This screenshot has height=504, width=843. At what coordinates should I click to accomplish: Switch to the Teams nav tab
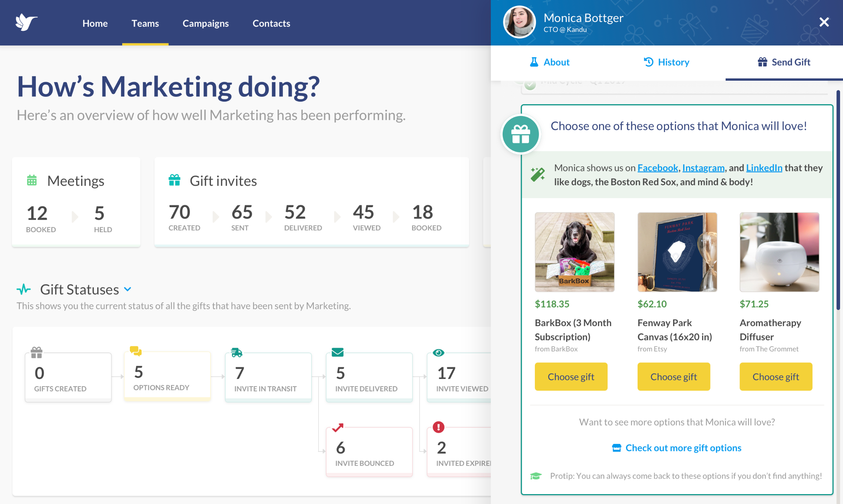[x=145, y=23]
